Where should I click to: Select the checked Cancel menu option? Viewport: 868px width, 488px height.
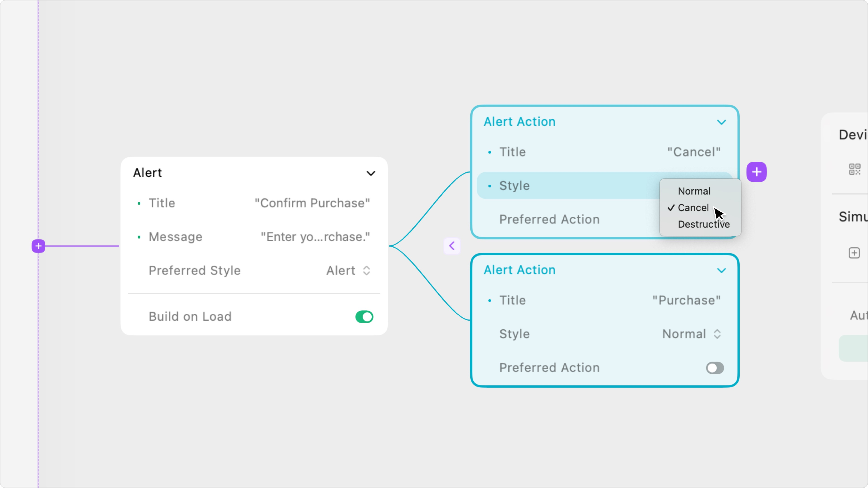[693, 208]
